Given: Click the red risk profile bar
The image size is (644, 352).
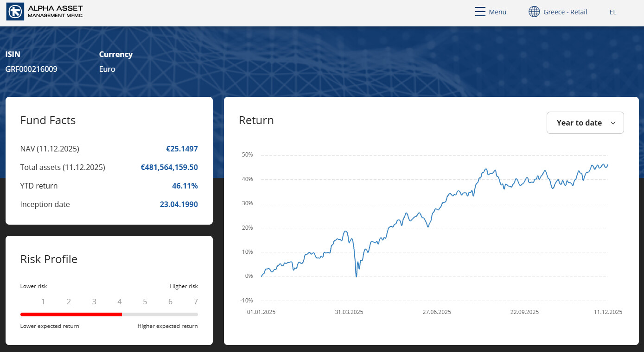Looking at the screenshot, I should pyautogui.click(x=71, y=314).
